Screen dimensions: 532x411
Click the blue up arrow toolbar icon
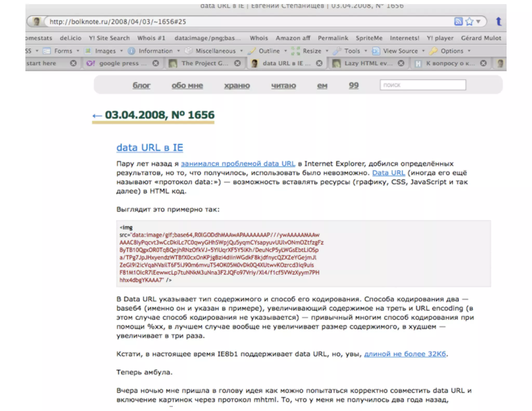[498, 21]
